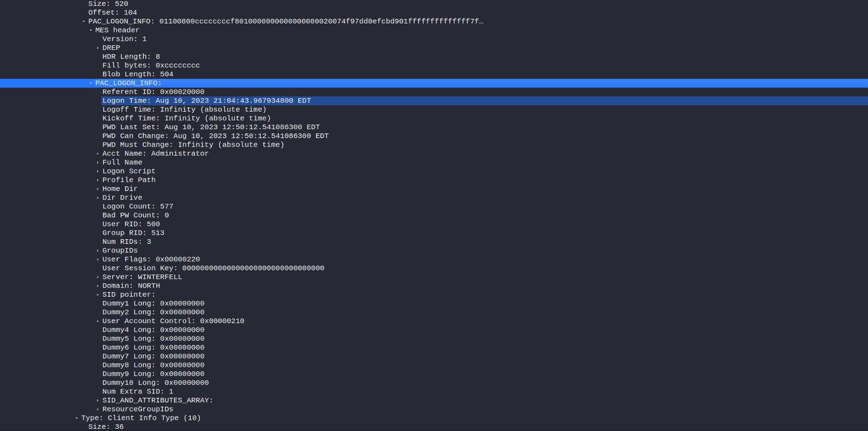Select the Logon Time row
868x431 pixels.
tap(206, 101)
